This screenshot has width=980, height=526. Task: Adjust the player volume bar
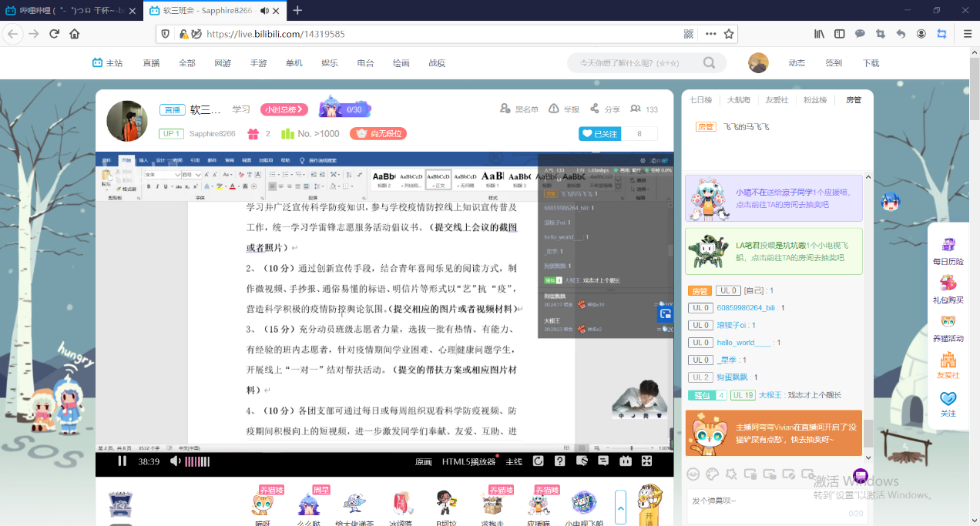point(197,461)
